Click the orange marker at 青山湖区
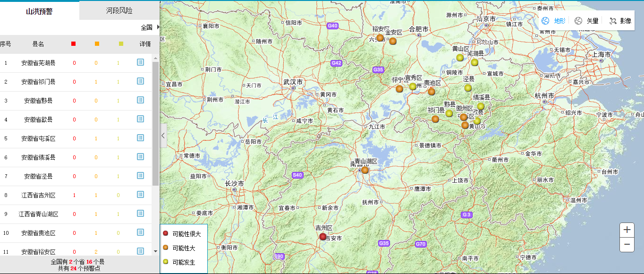The height and width of the screenshot is (274, 644). point(365,170)
